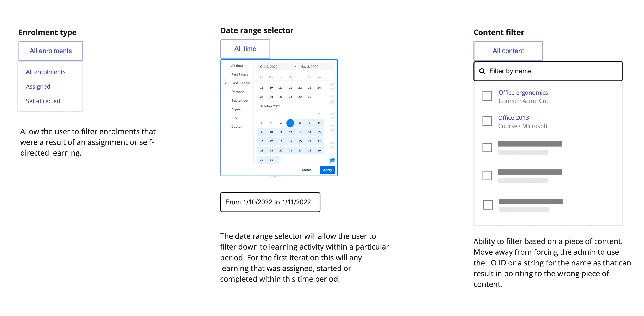Check the third placeholder content checkbox
Image resolution: width=644 pixels, height=316 pixels.
487,148
